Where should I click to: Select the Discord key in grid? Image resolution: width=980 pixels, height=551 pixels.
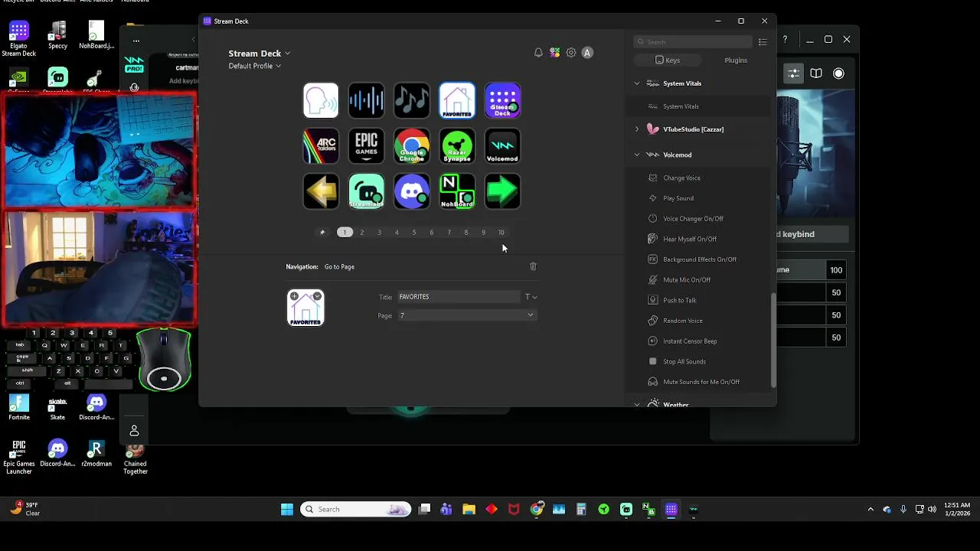[412, 191]
